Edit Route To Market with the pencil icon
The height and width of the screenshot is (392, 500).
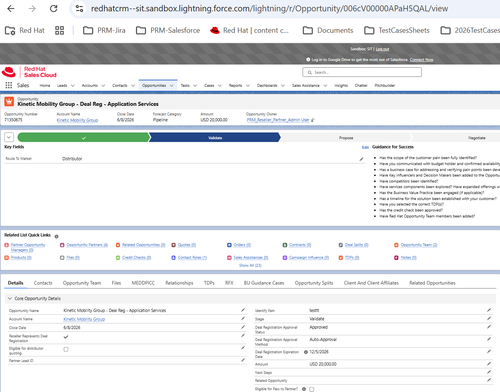pos(361,159)
